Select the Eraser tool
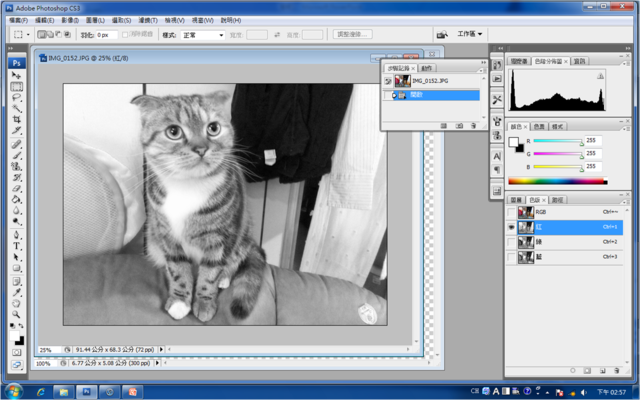Image resolution: width=640 pixels, height=400 pixels. point(16,189)
